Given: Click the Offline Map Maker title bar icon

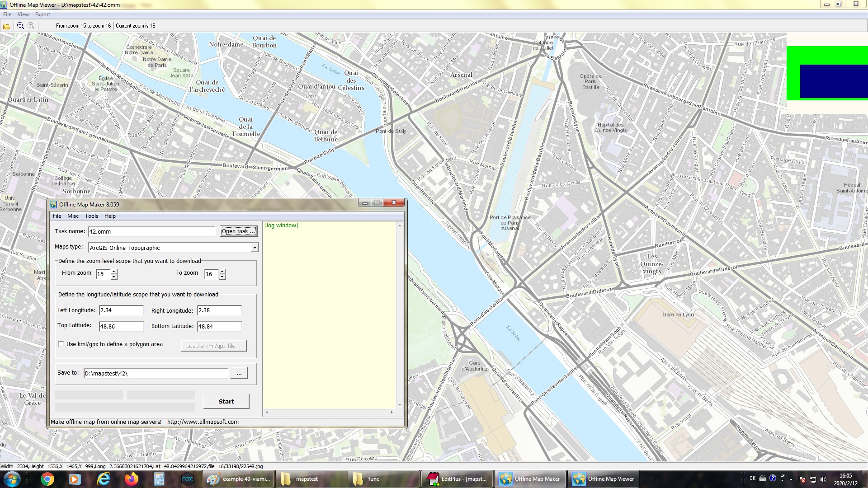Looking at the screenshot, I should pyautogui.click(x=53, y=205).
